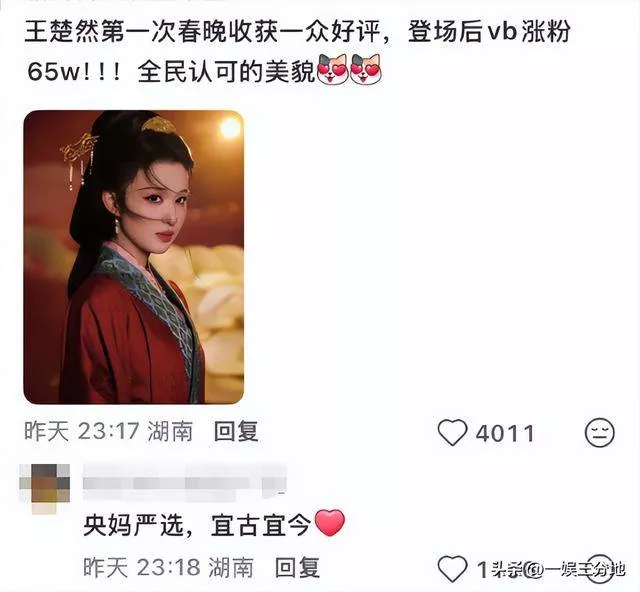
Task: Like the comment with 4011 likes
Action: coord(452,432)
